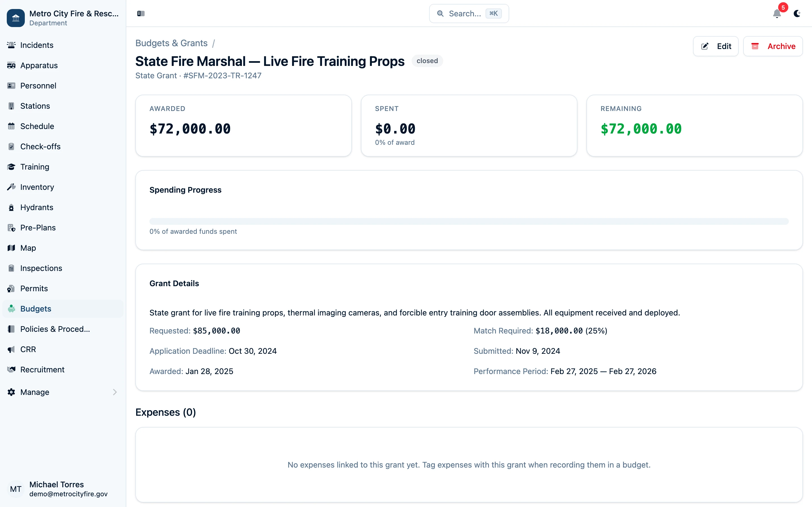The height and width of the screenshot is (507, 812).
Task: Click the department logo building icon
Action: pos(16,18)
